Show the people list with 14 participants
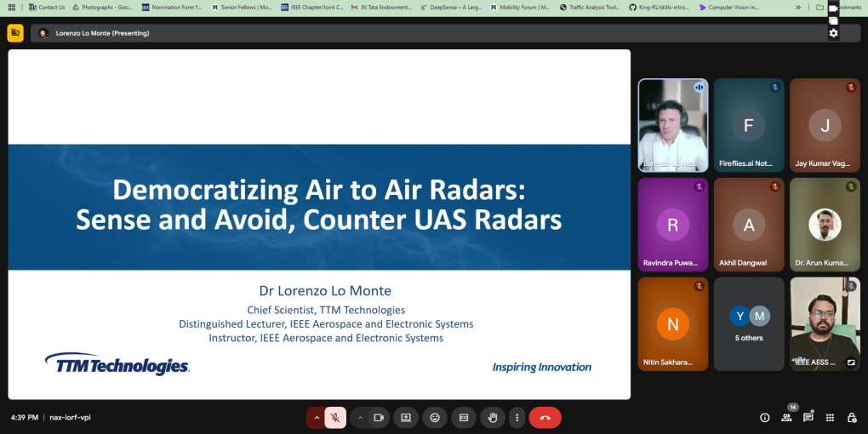Screen dimensions: 868x434 tap(786, 417)
